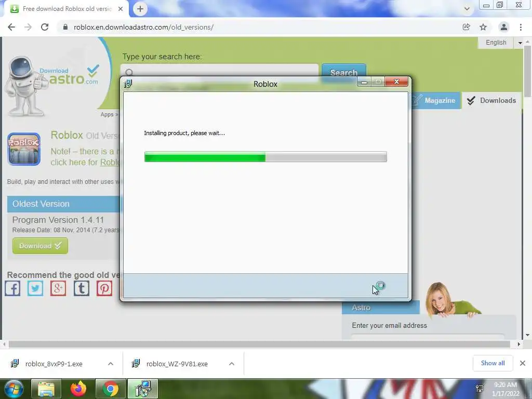Click the Search button

(344, 73)
